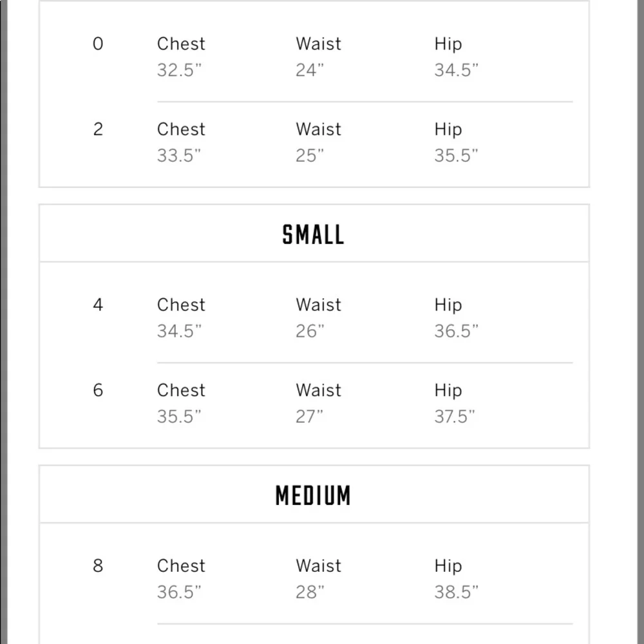Click size 4 row label
644x644 pixels.
[x=98, y=305]
